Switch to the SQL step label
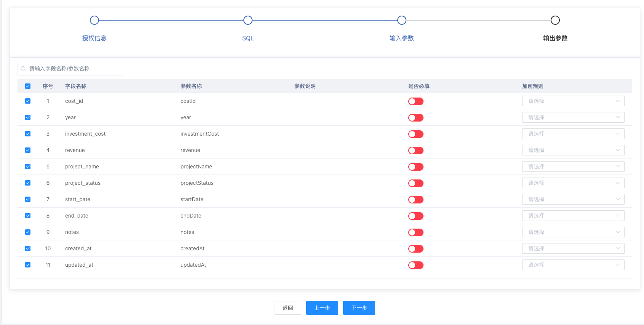This screenshot has width=644, height=325. coord(248,38)
